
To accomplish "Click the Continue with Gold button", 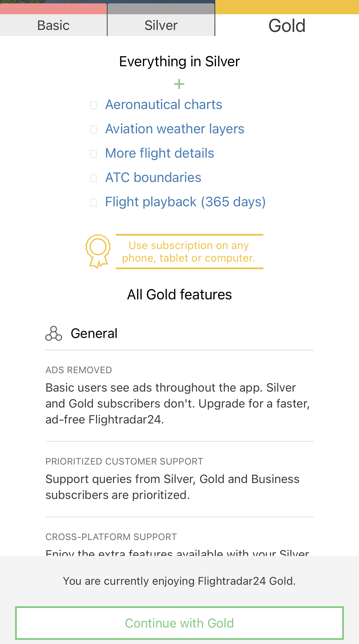I will tap(179, 623).
